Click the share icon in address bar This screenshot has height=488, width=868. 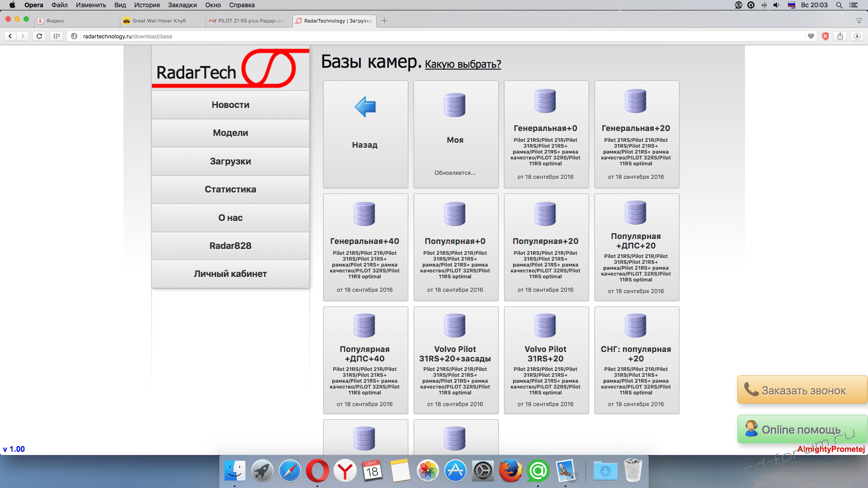pos(840,36)
